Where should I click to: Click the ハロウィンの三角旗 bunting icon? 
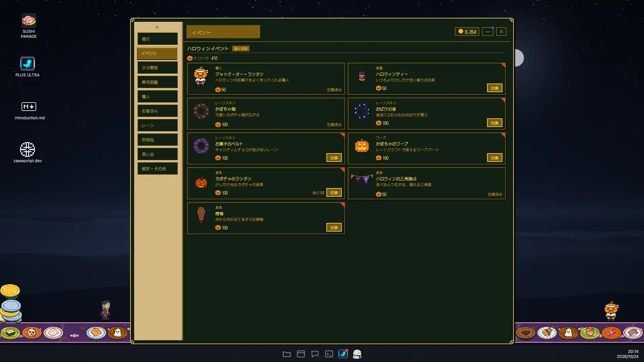362,179
